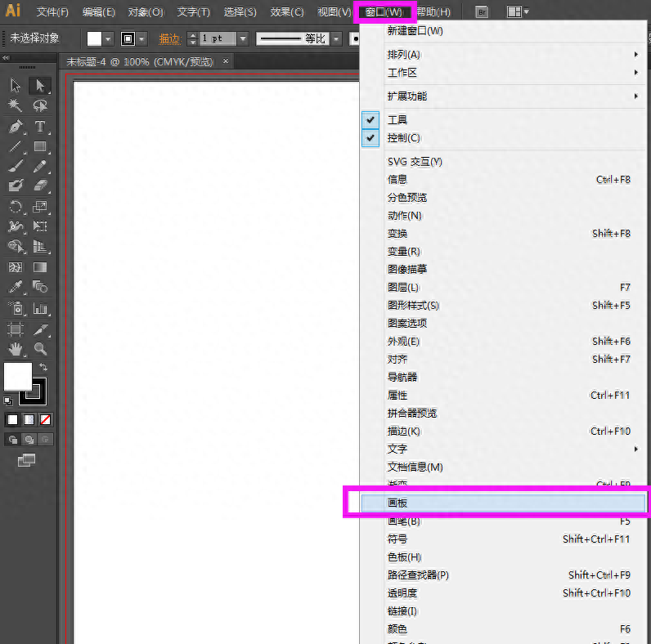Open Adobe Bridge via Br icon
This screenshot has width=651, height=644.
click(482, 12)
